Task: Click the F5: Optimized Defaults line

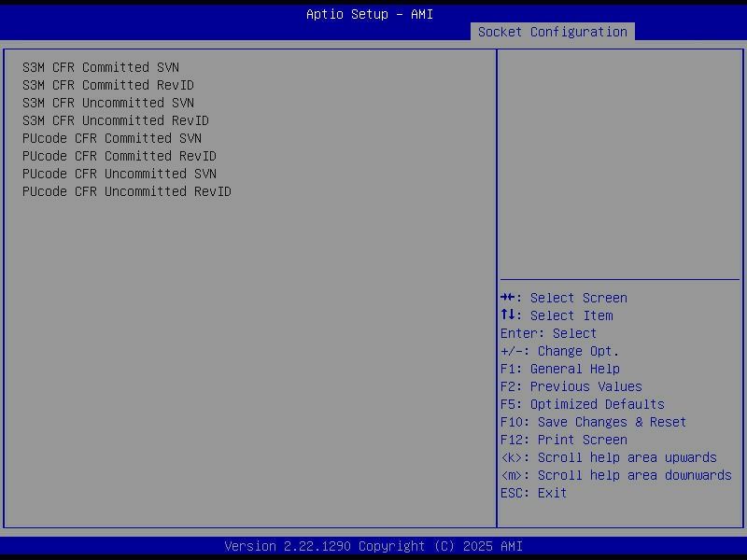Action: click(582, 404)
